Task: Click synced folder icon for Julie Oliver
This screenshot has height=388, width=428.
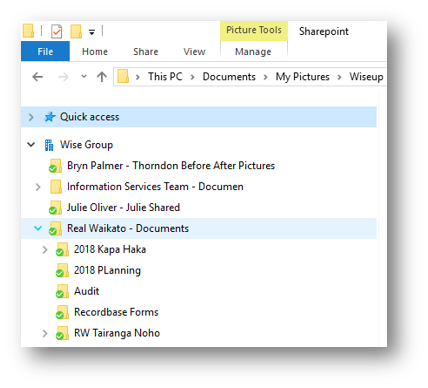Action: (x=55, y=208)
